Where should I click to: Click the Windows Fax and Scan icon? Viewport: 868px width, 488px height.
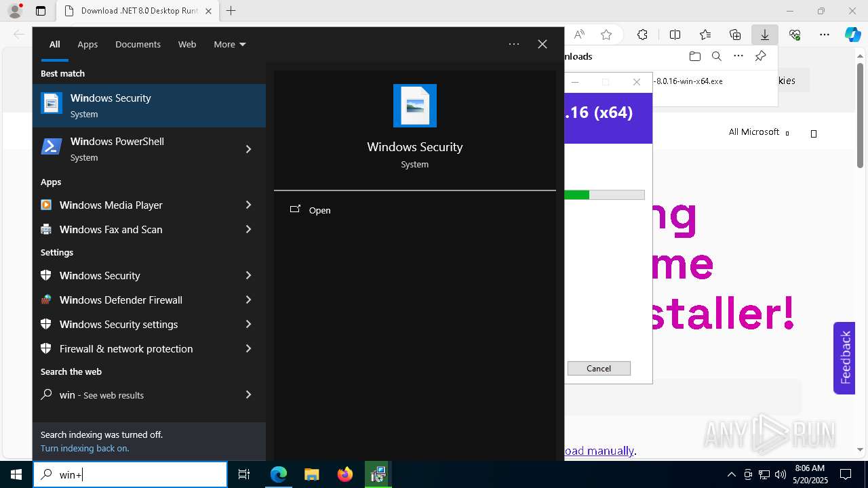46,229
